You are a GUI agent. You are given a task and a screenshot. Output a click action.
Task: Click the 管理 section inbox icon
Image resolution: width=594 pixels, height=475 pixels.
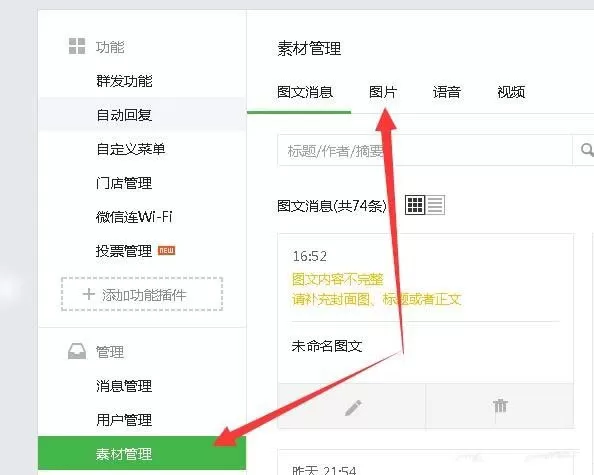coord(77,351)
